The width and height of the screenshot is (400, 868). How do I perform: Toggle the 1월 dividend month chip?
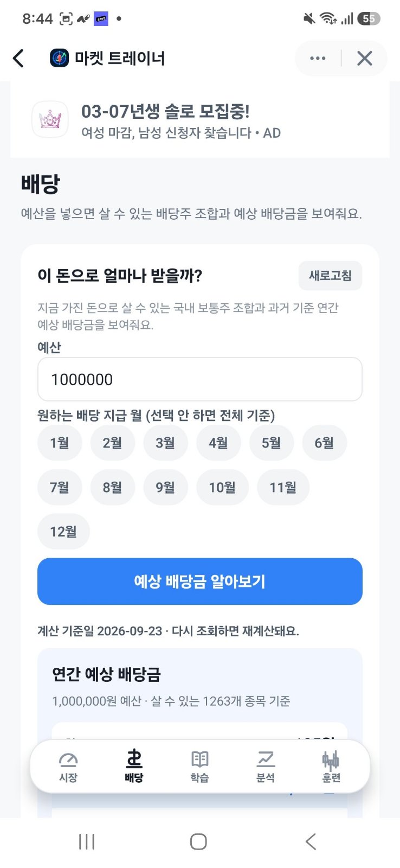pos(60,443)
